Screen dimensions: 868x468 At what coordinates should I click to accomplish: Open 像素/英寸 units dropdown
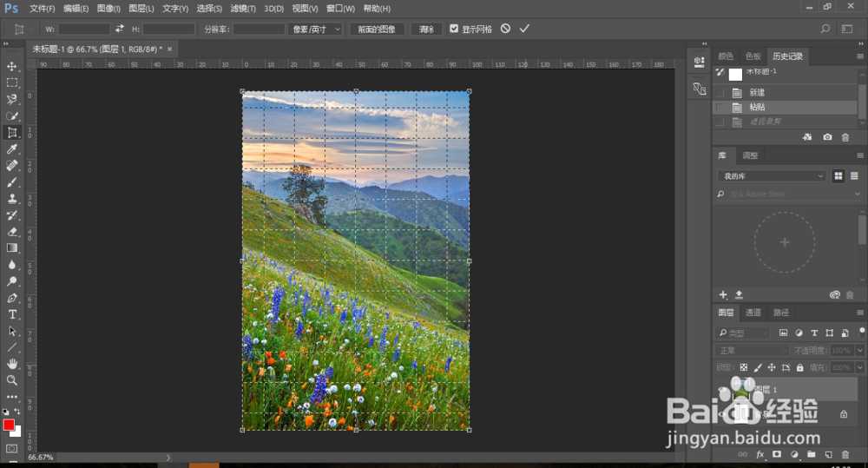pyautogui.click(x=315, y=29)
